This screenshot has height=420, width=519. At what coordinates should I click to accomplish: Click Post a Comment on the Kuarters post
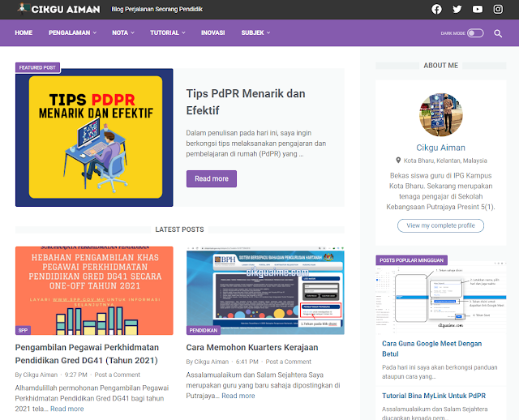point(289,362)
